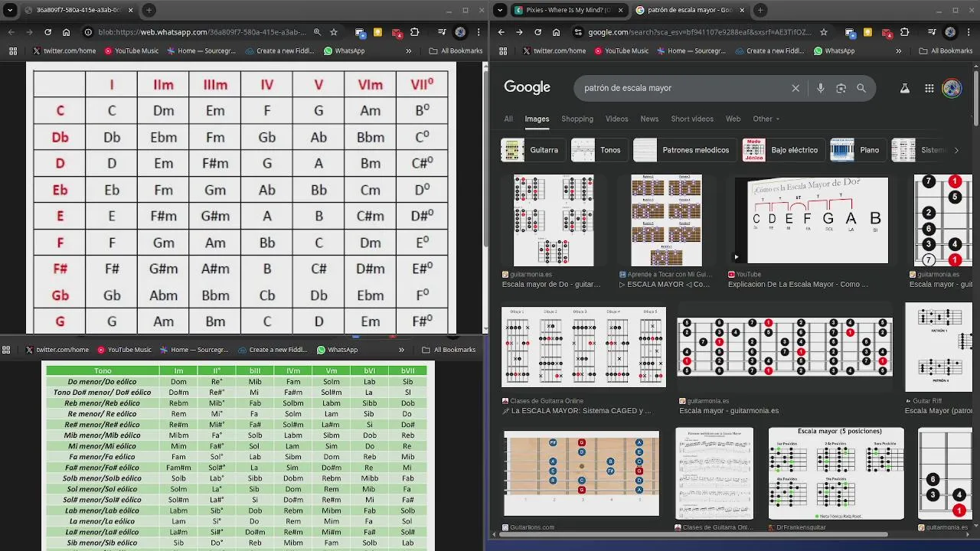Start voice search with the microphone icon
This screenshot has width=980, height=551.
pos(820,88)
